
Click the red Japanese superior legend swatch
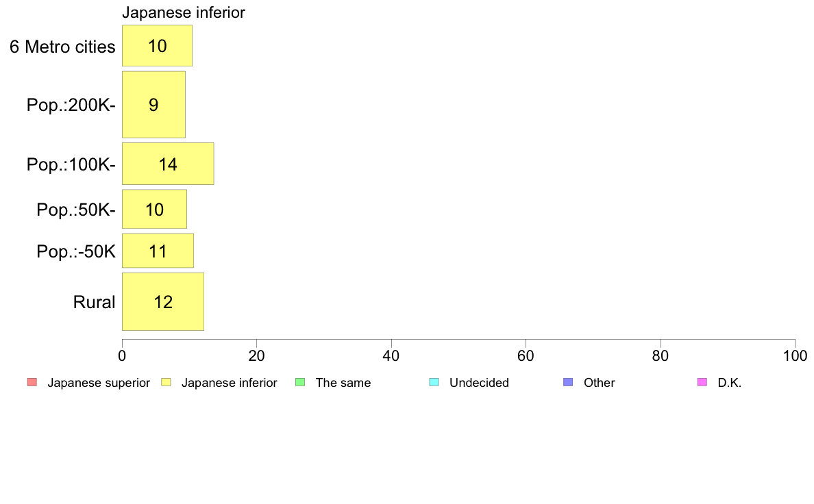coord(32,383)
